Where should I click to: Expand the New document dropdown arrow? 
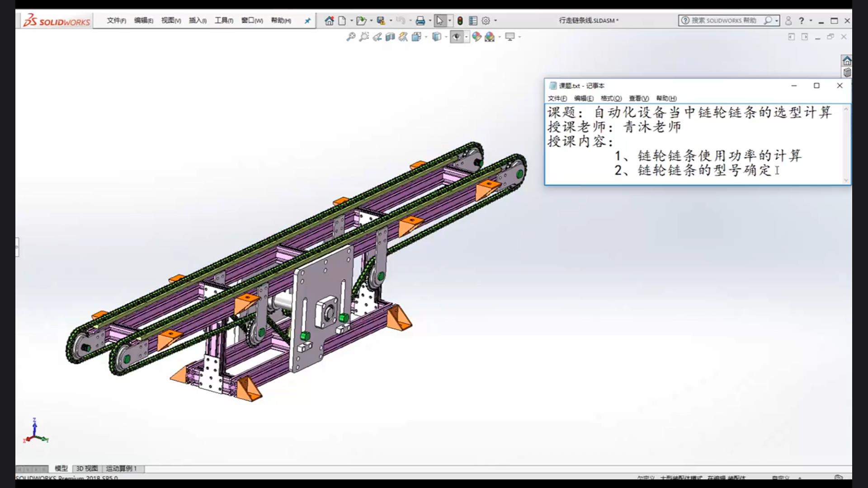pyautogui.click(x=351, y=21)
